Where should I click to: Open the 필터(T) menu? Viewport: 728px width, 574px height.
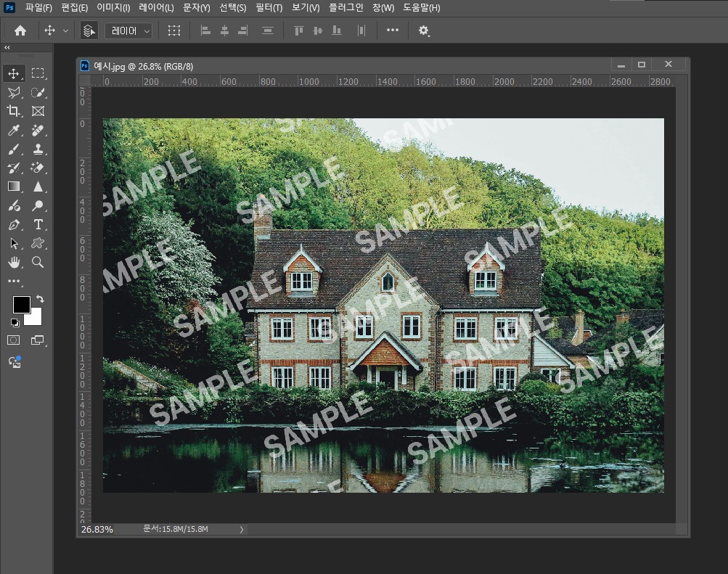click(x=269, y=8)
